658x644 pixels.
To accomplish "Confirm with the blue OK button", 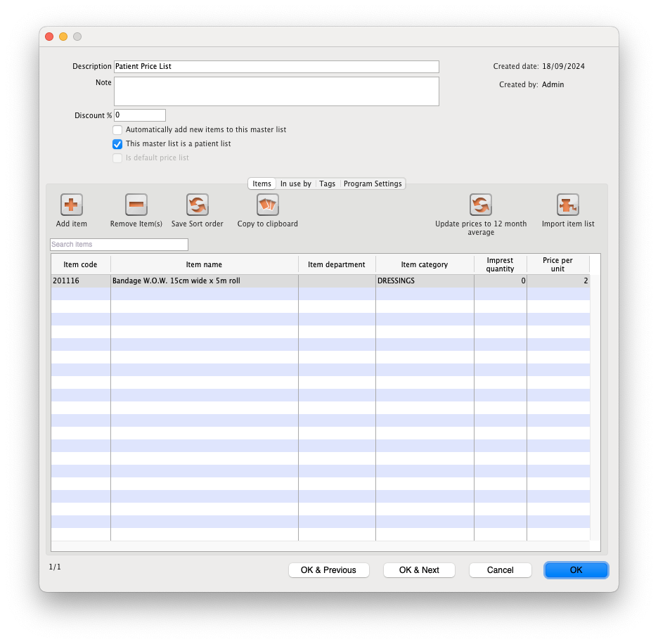I will click(x=576, y=570).
